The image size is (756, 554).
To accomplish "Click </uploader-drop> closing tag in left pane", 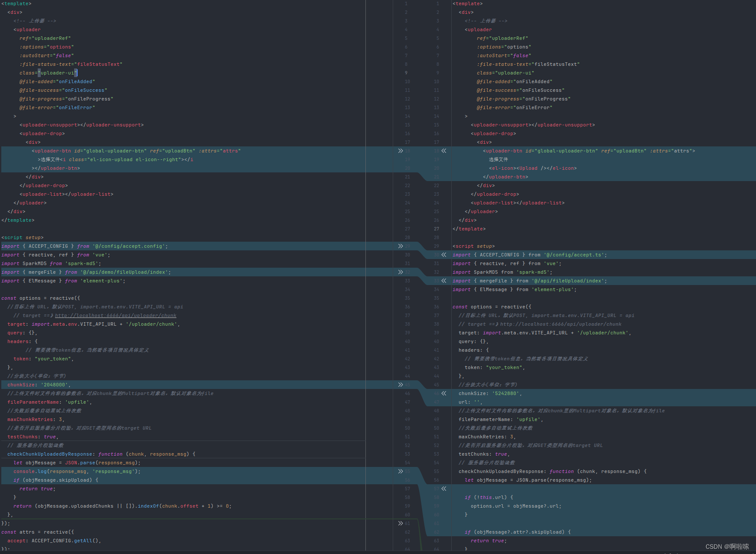I will (44, 185).
